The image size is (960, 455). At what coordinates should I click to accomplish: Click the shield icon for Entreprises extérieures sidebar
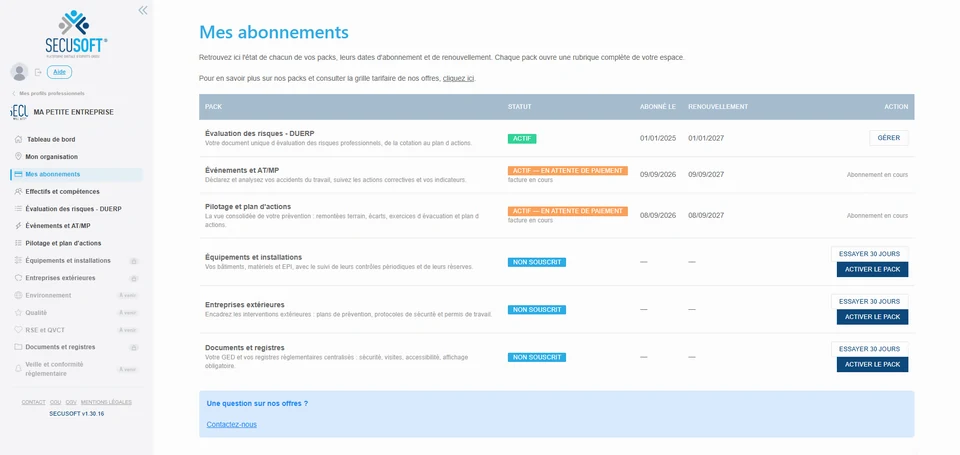pyautogui.click(x=18, y=277)
